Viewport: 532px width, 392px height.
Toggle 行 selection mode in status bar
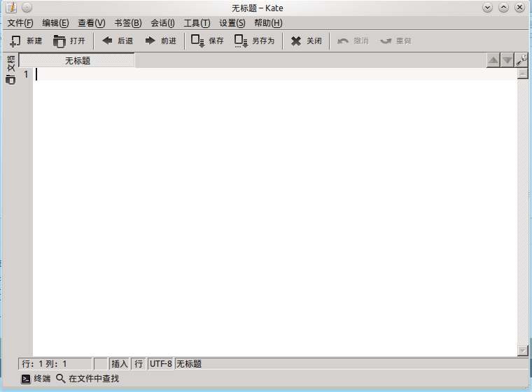139,364
